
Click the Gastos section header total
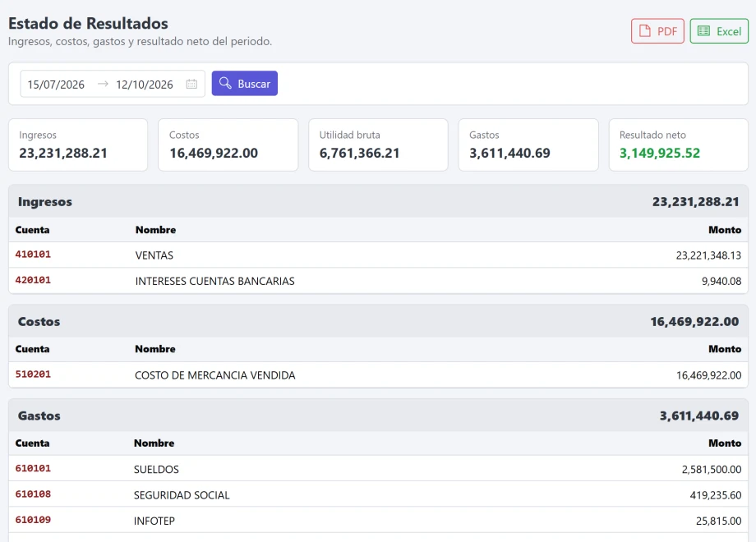tap(699, 416)
